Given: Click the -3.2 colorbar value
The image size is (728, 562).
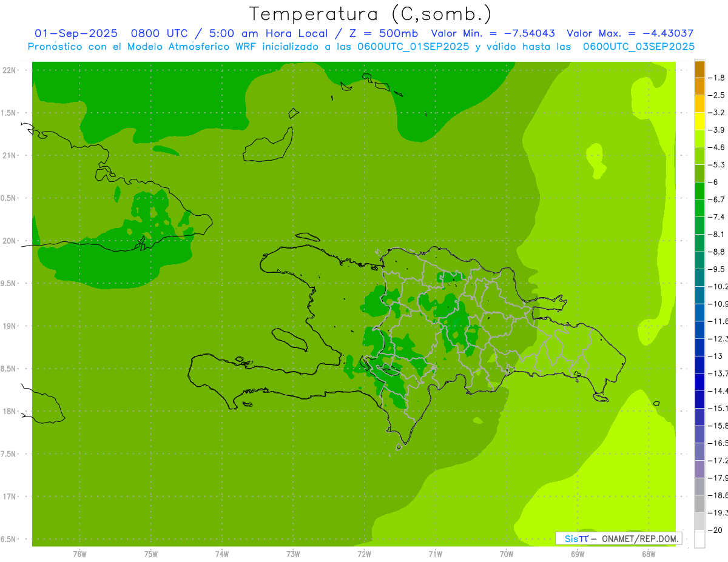Looking at the screenshot, I should coord(717,113).
